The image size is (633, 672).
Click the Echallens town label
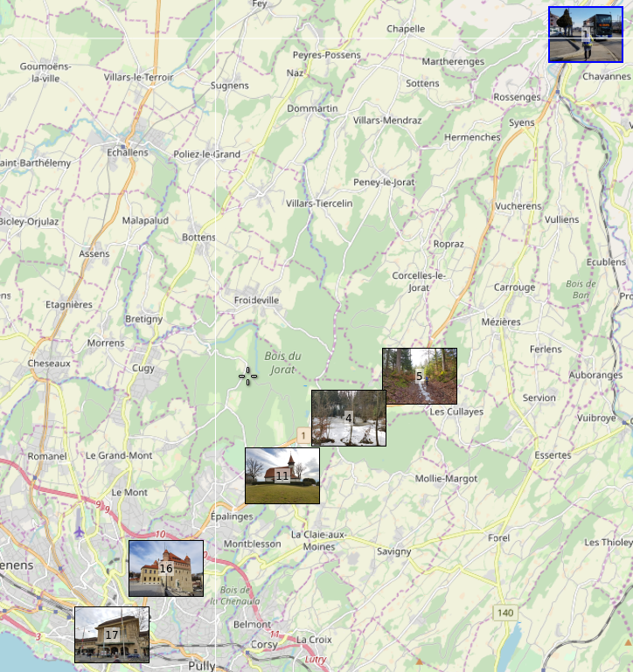[128, 152]
